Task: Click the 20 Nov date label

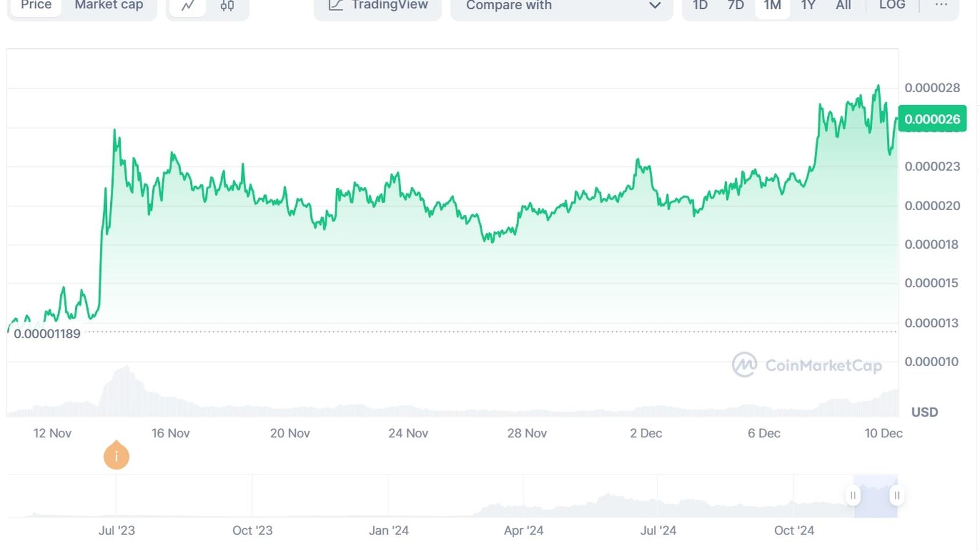Action: click(x=290, y=433)
